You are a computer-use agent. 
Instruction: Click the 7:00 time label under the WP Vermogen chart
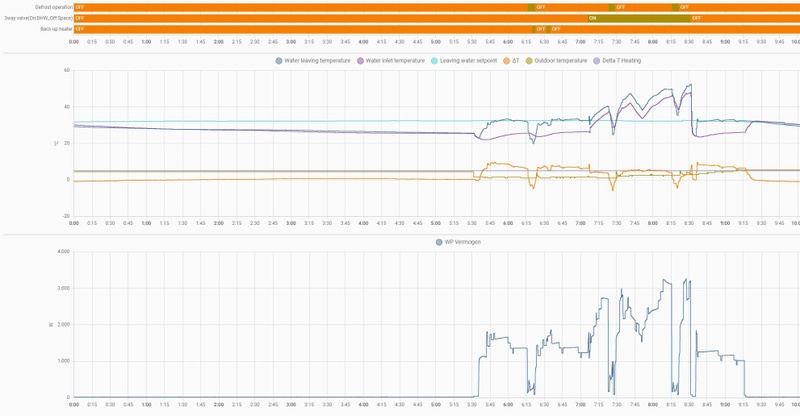coord(580,405)
